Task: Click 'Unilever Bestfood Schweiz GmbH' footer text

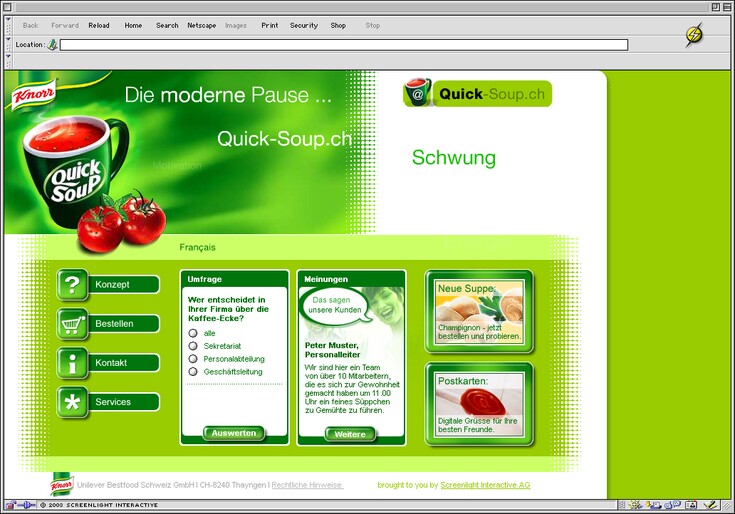Action: (x=136, y=485)
